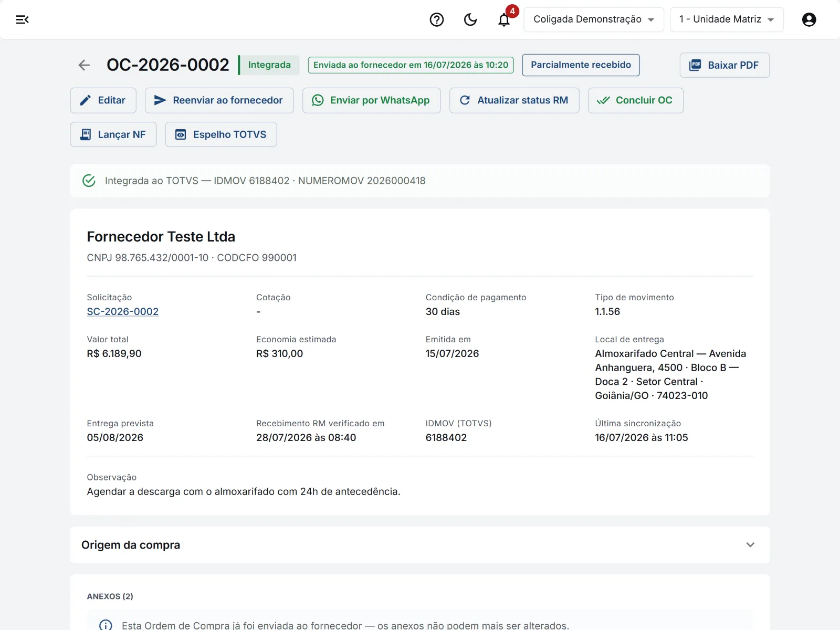Open the user account avatar icon

(809, 19)
